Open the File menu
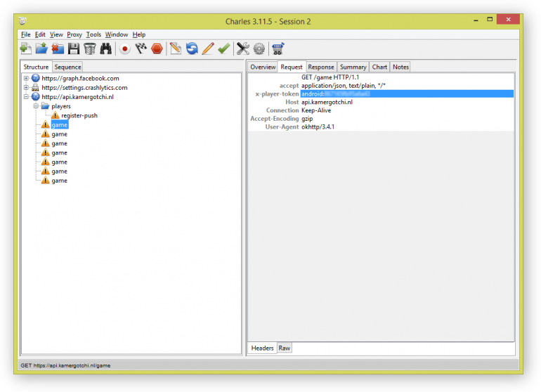The width and height of the screenshot is (541, 392). pos(25,34)
